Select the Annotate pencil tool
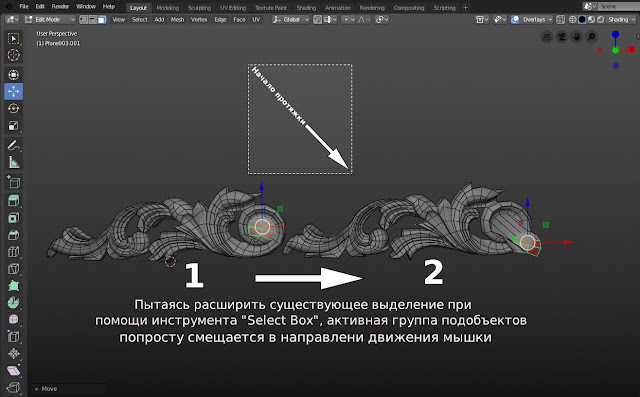 click(13, 145)
